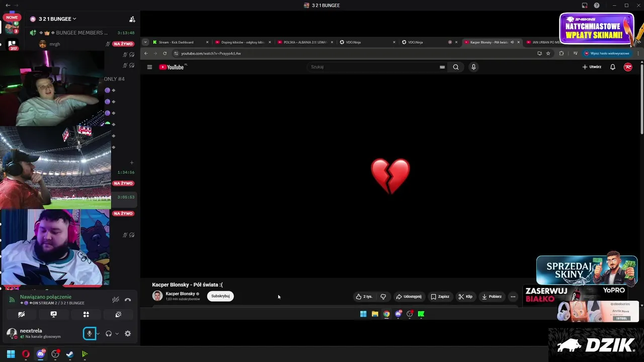Open File Explorer in streamed taskbar

tap(375, 314)
